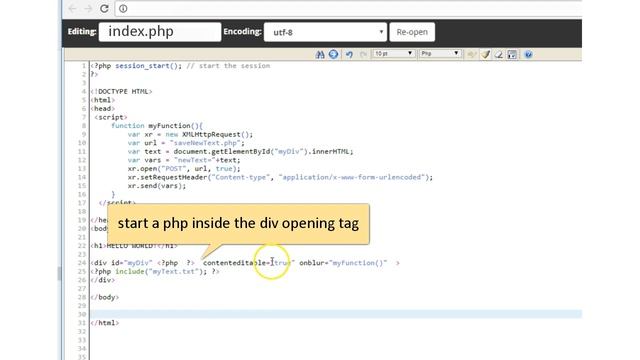Click the '<script>' tag on line 7
This screenshot has width=640, height=360.
point(111,117)
